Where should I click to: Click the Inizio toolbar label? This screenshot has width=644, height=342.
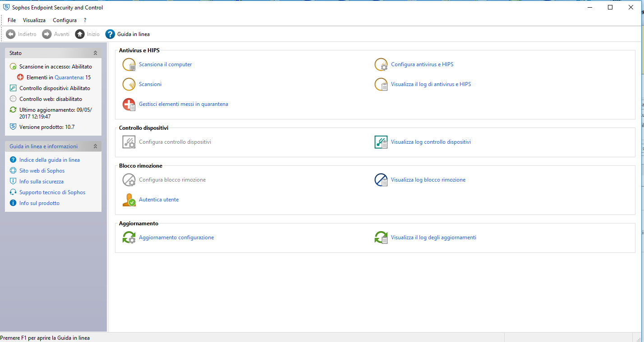click(93, 34)
